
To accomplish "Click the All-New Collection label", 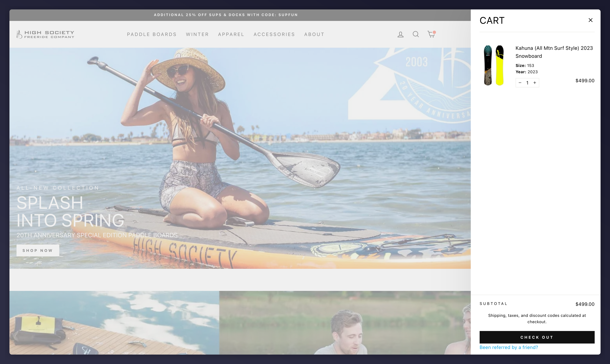I will click(58, 188).
